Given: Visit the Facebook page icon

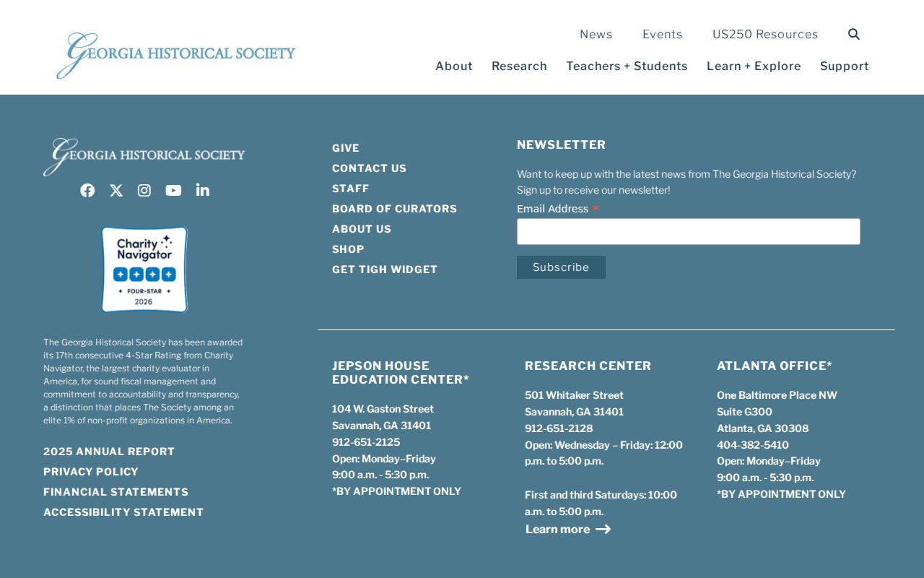Looking at the screenshot, I should click(x=87, y=190).
